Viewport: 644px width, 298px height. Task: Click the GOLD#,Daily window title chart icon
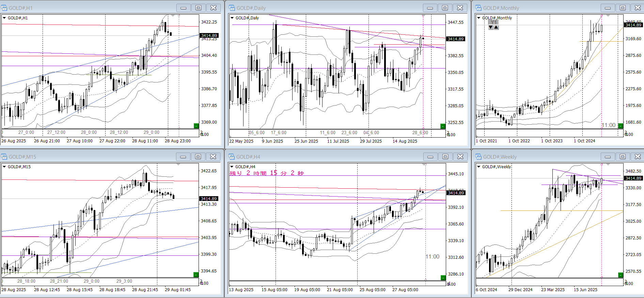click(232, 8)
